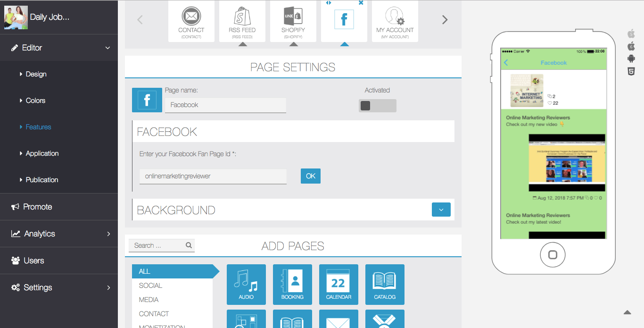Switch preview to Android device
This screenshot has height=328, width=644.
[631, 59]
